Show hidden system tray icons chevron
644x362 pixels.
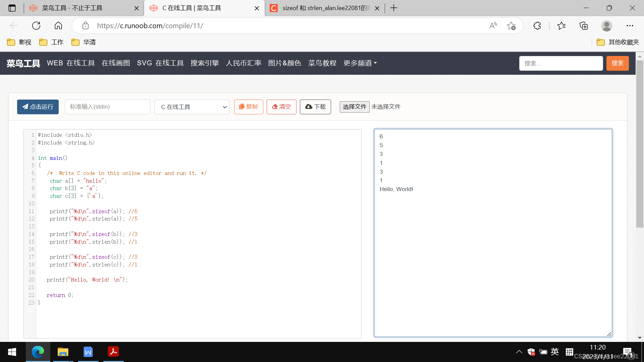(x=519, y=352)
